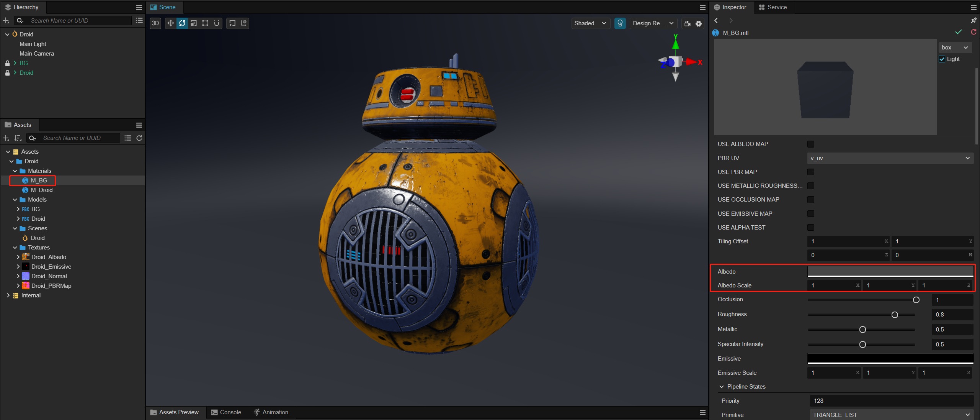
Task: Select the Scale gizmo tool
Action: [194, 23]
